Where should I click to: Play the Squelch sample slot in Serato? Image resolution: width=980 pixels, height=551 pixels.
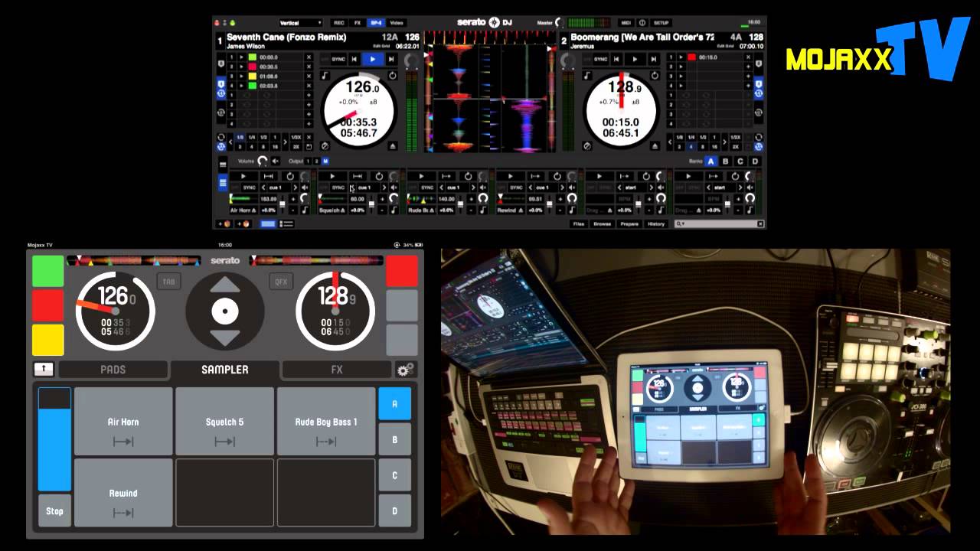(332, 176)
